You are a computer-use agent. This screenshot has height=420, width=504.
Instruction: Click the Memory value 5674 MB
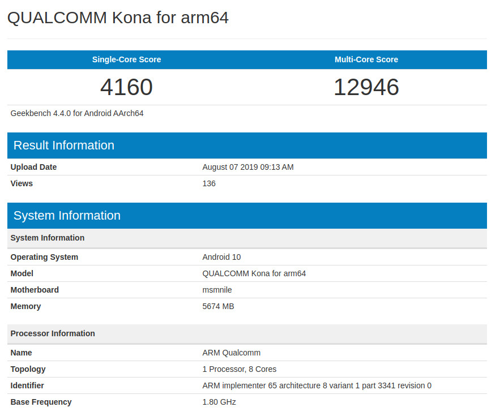[x=218, y=306]
